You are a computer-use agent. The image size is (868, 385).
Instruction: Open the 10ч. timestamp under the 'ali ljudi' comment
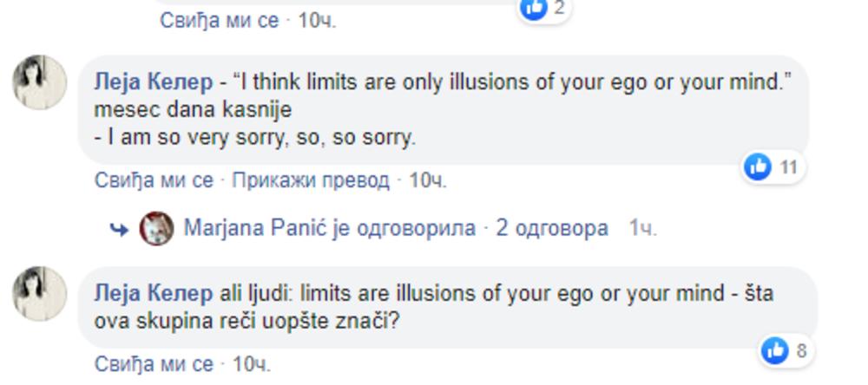(x=252, y=362)
